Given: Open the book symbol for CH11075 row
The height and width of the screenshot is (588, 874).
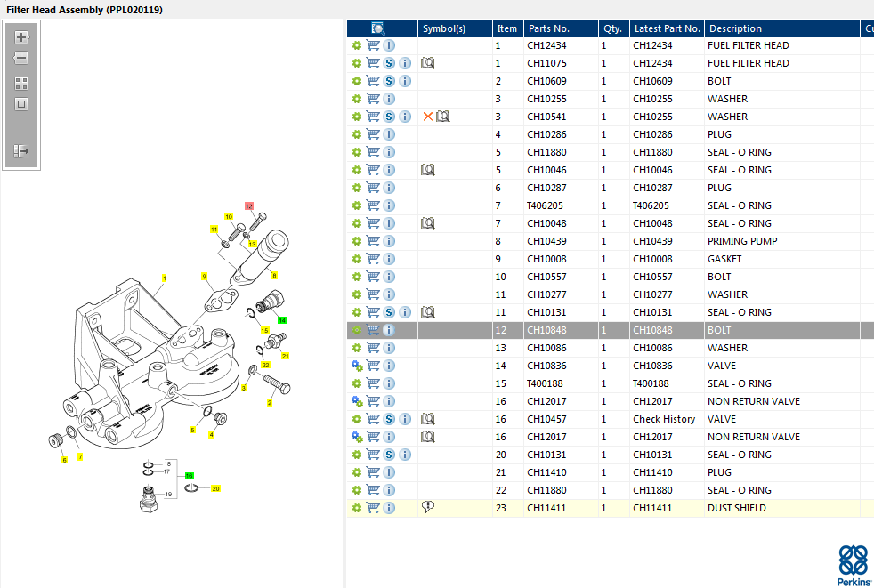Looking at the screenshot, I should coord(428,63).
